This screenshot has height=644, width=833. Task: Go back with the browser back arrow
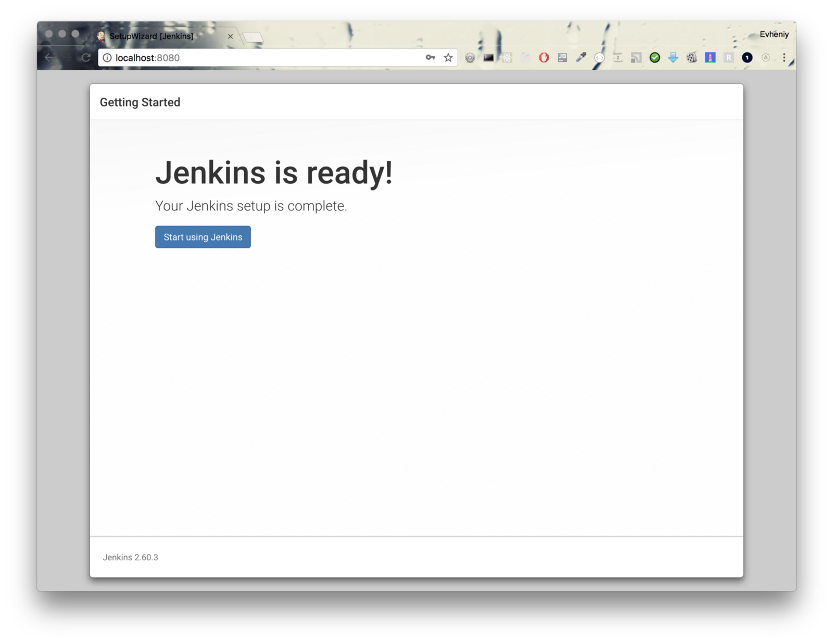click(49, 58)
